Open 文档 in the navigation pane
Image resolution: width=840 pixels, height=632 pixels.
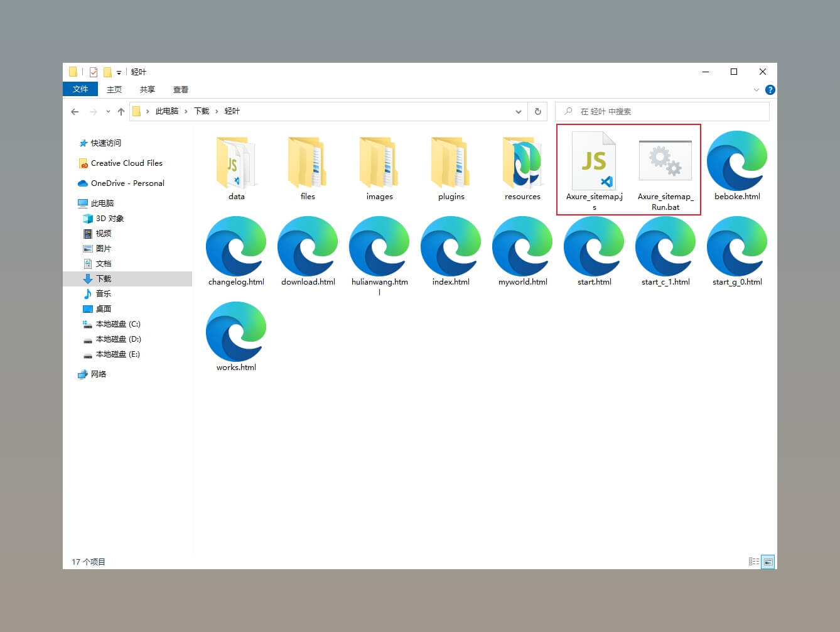(x=104, y=264)
